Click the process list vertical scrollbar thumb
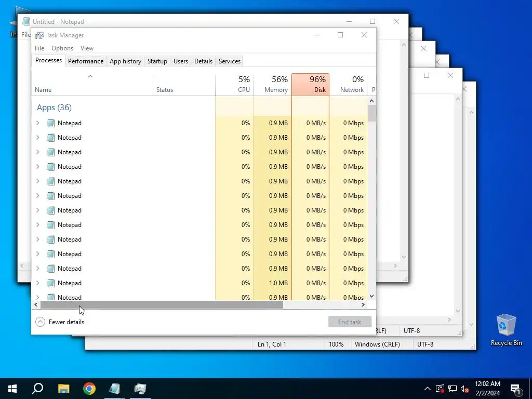 (x=372, y=113)
